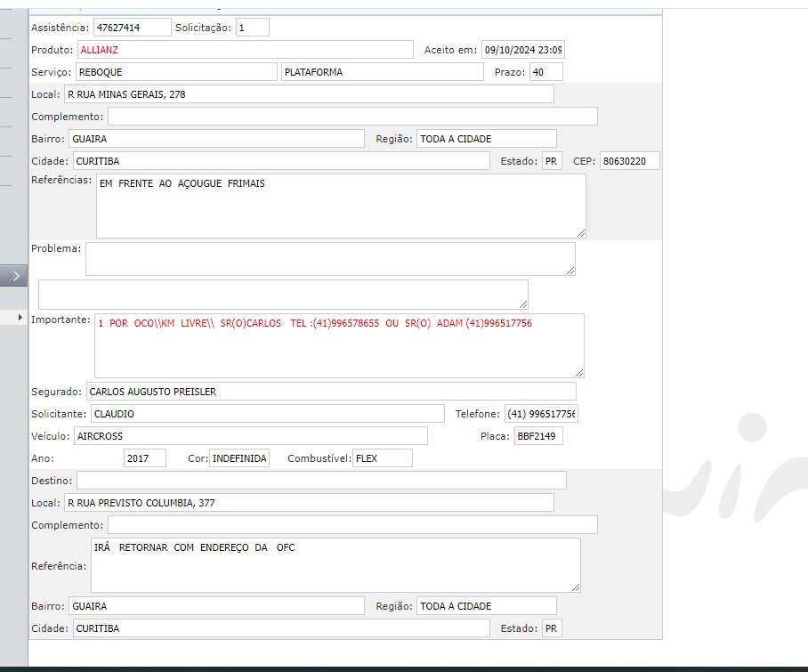Select the CEP field

click(x=629, y=161)
